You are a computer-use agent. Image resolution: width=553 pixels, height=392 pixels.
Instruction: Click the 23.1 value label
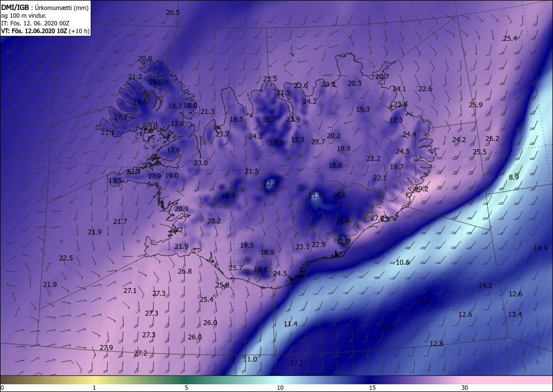[x=302, y=247]
